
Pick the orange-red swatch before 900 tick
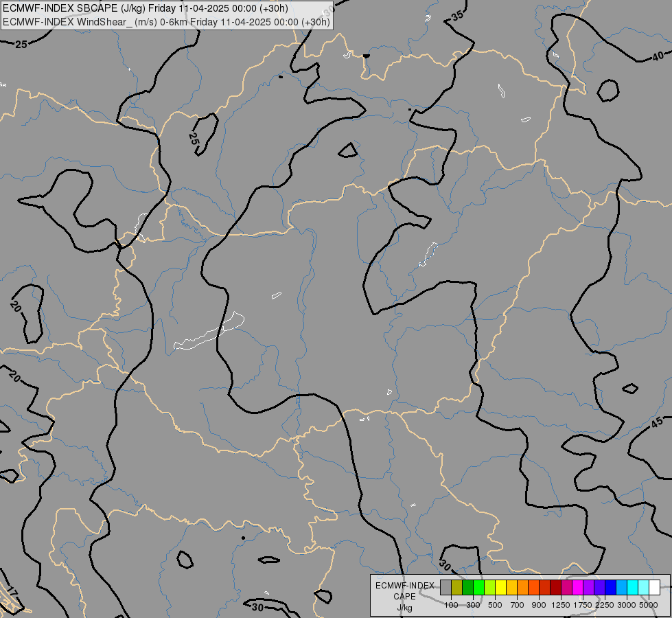[x=533, y=588]
